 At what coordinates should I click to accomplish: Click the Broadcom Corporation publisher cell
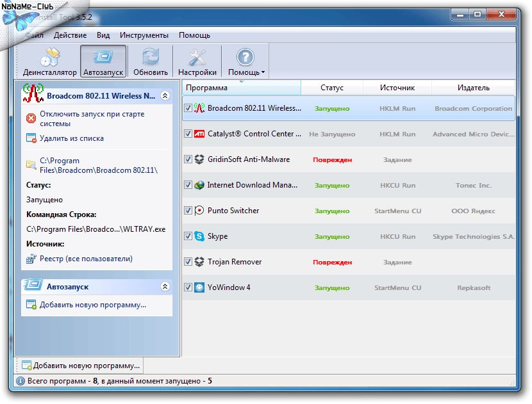pos(473,108)
